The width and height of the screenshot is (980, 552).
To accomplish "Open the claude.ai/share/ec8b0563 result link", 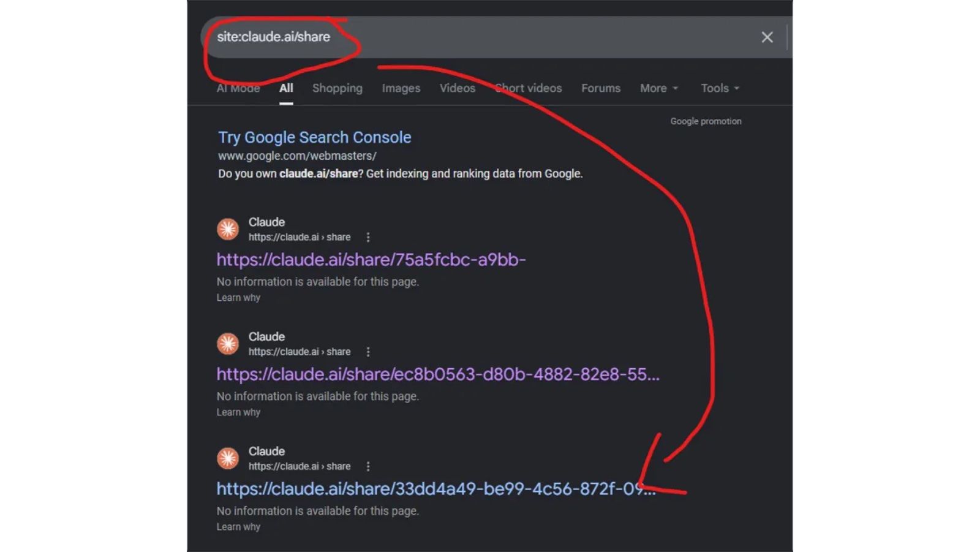I will (438, 374).
